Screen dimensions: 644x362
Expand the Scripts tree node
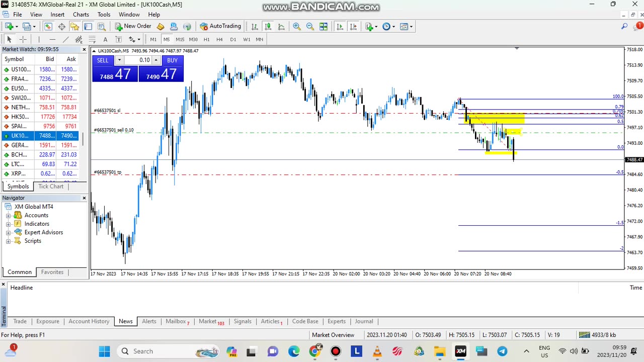pos(8,241)
